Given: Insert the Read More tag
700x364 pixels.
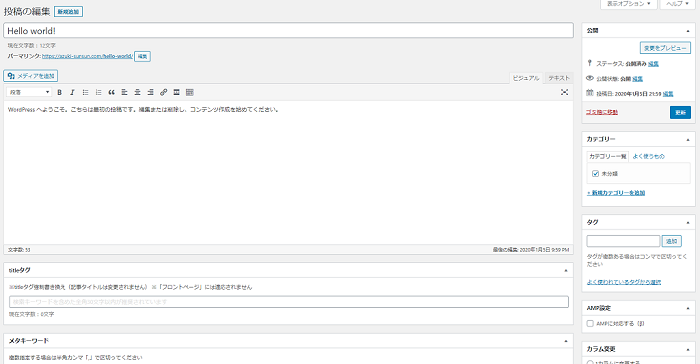Looking at the screenshot, I should tap(176, 92).
